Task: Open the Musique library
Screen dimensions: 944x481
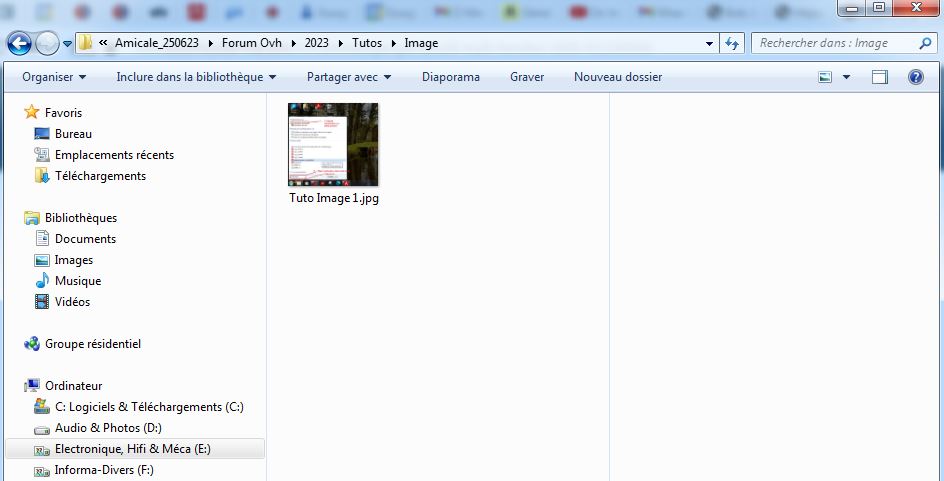Action: click(x=78, y=281)
